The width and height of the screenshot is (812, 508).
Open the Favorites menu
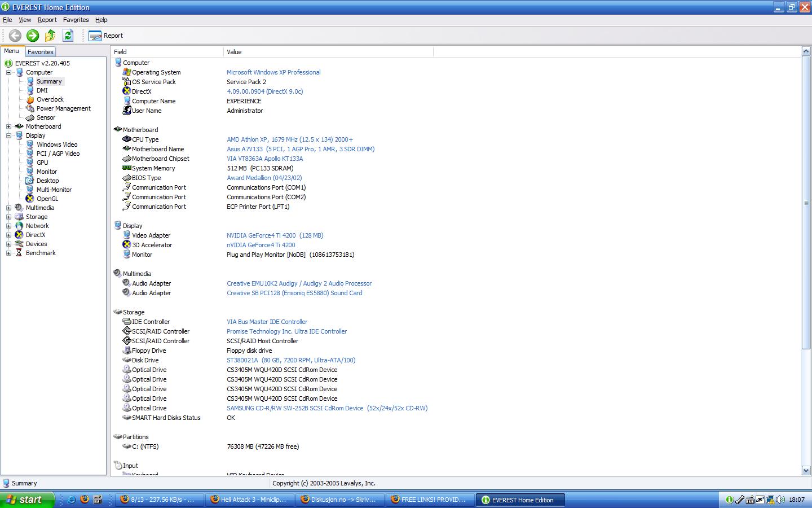tap(76, 20)
